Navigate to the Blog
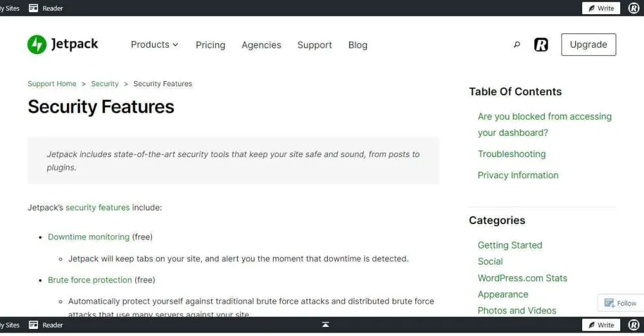This screenshot has width=644, height=336. point(357,45)
